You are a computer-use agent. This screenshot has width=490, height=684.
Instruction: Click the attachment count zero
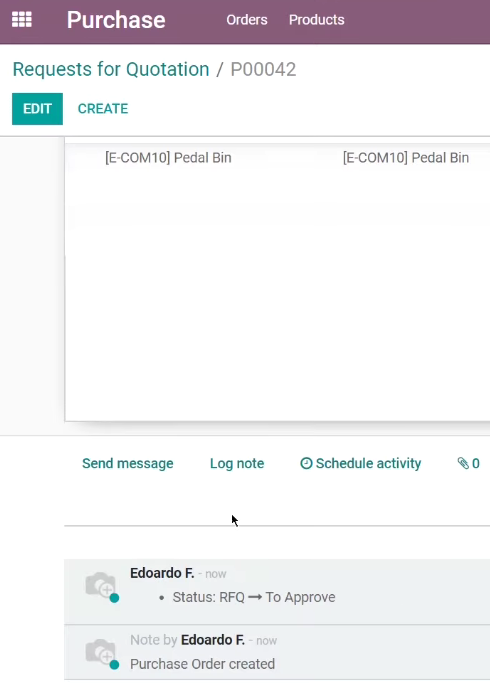tap(476, 463)
